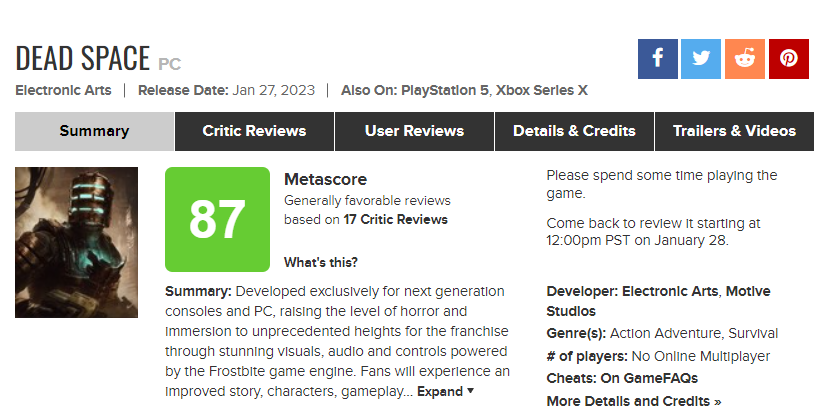Open the User Reviews tab
Screen dimensions: 828x419
[x=414, y=131]
